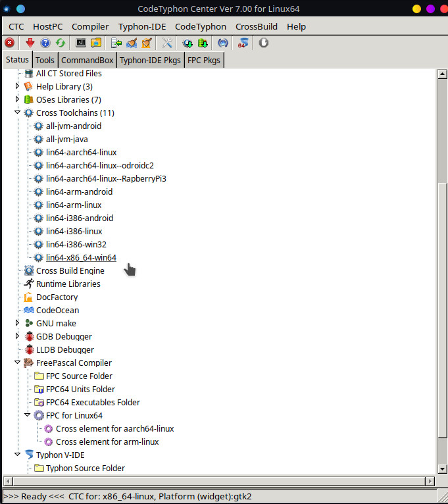This screenshot has width=448, height=504.
Task: Expand the OSes Libraries node
Action: coord(17,99)
